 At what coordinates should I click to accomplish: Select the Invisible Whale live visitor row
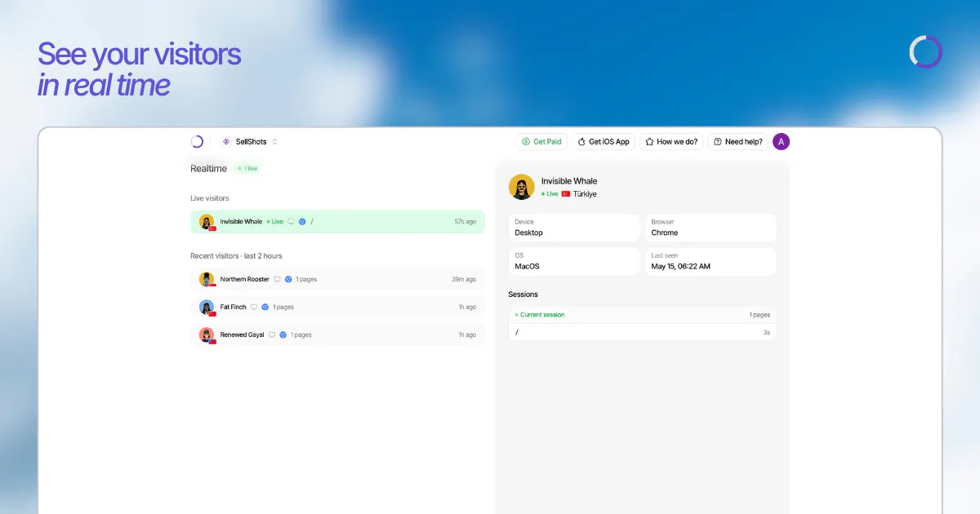(337, 221)
